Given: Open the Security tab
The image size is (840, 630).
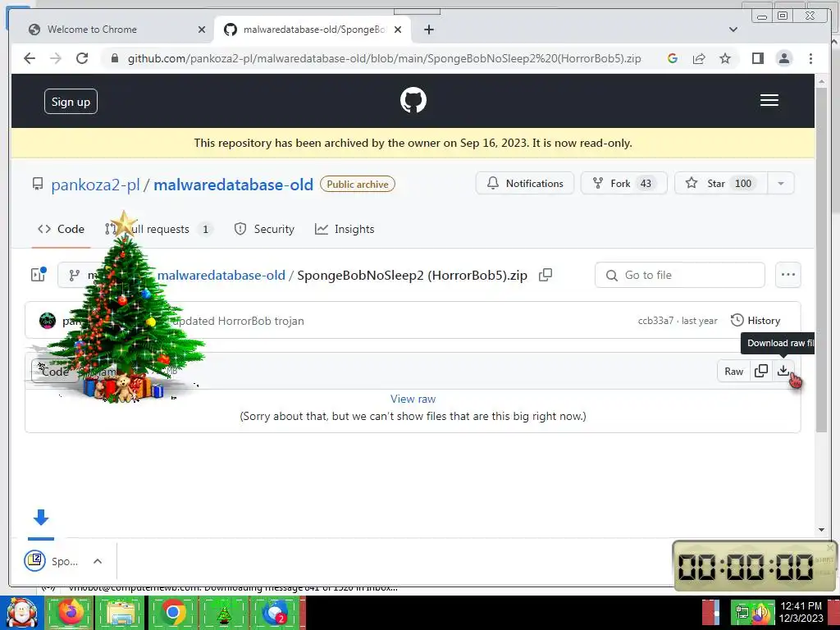Looking at the screenshot, I should click(x=264, y=229).
